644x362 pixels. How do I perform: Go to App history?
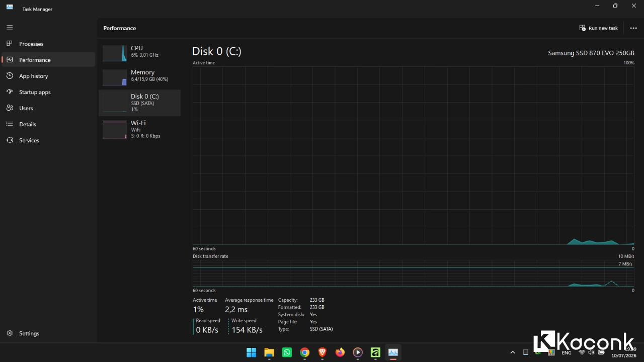48,76
